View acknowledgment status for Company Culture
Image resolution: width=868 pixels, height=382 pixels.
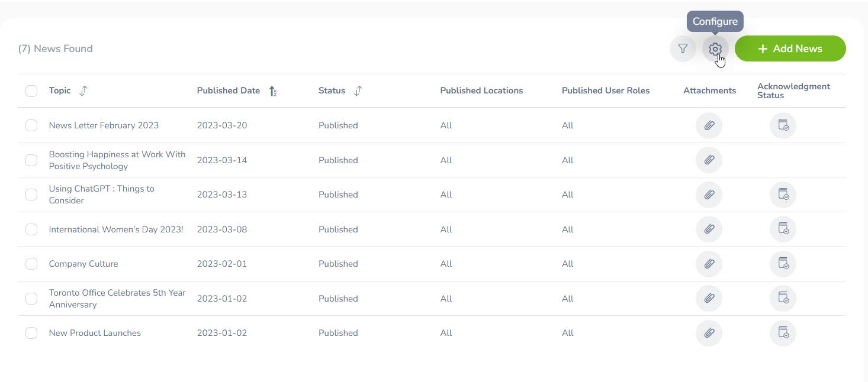(x=783, y=264)
